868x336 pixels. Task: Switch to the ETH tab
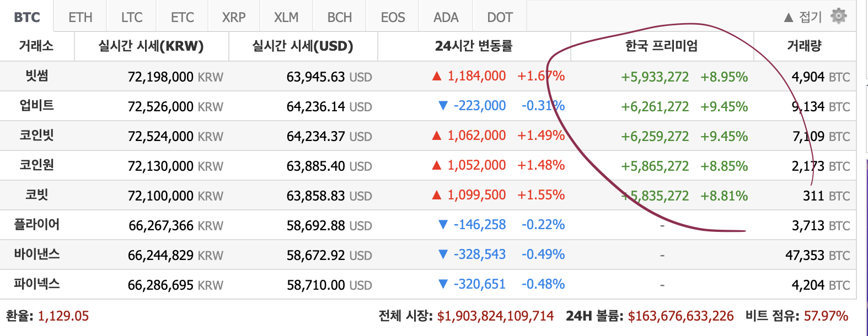click(x=79, y=16)
